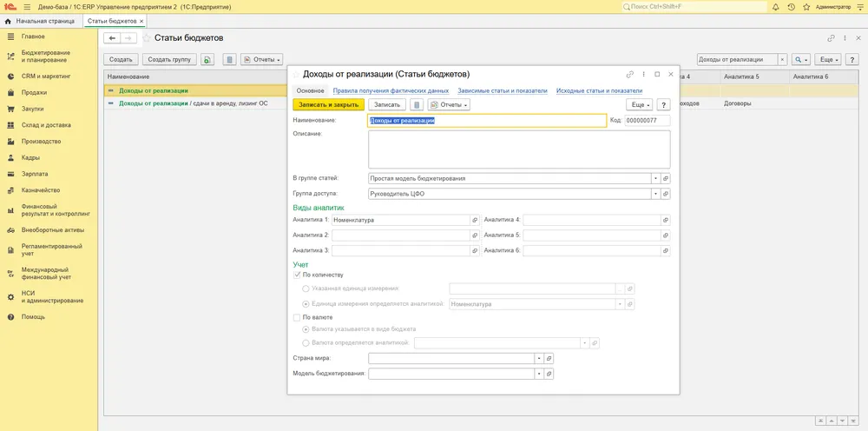This screenshot has width=868, height=431.
Task: Open notifications bell icon in top bar
Action: [x=775, y=7]
